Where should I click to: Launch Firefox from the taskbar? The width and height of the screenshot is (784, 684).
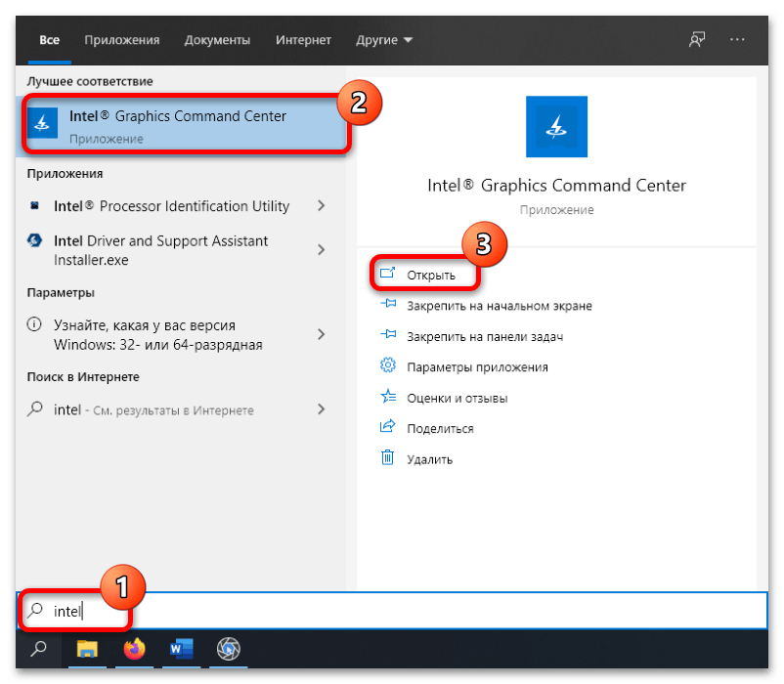pyautogui.click(x=134, y=648)
